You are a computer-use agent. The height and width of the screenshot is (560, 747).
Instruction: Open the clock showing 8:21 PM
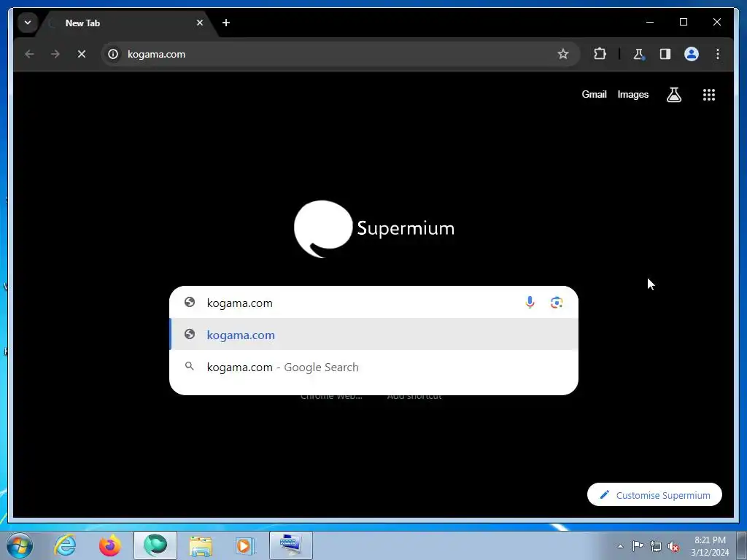710,545
